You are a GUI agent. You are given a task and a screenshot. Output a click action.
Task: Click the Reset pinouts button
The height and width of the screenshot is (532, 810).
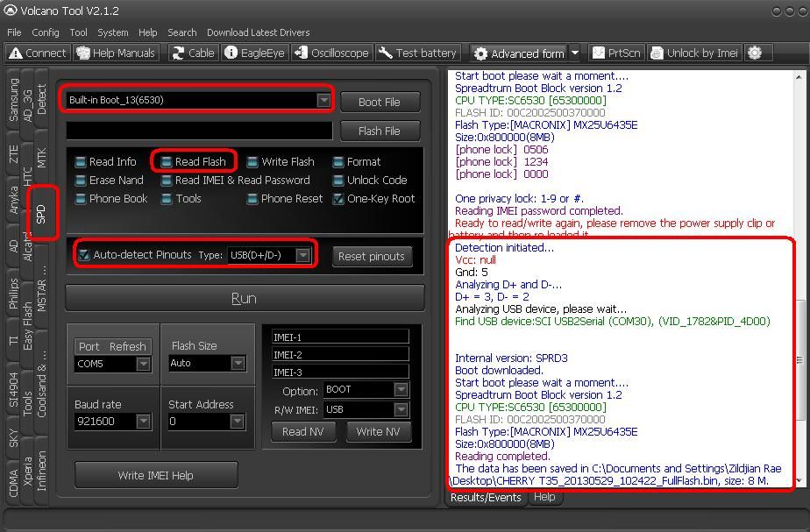(x=372, y=256)
